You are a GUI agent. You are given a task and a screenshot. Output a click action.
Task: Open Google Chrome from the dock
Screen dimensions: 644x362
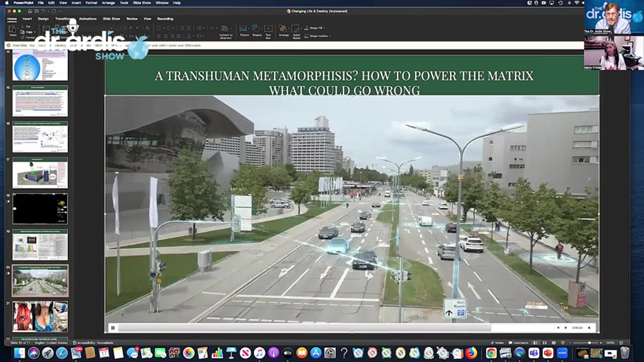tap(491, 353)
